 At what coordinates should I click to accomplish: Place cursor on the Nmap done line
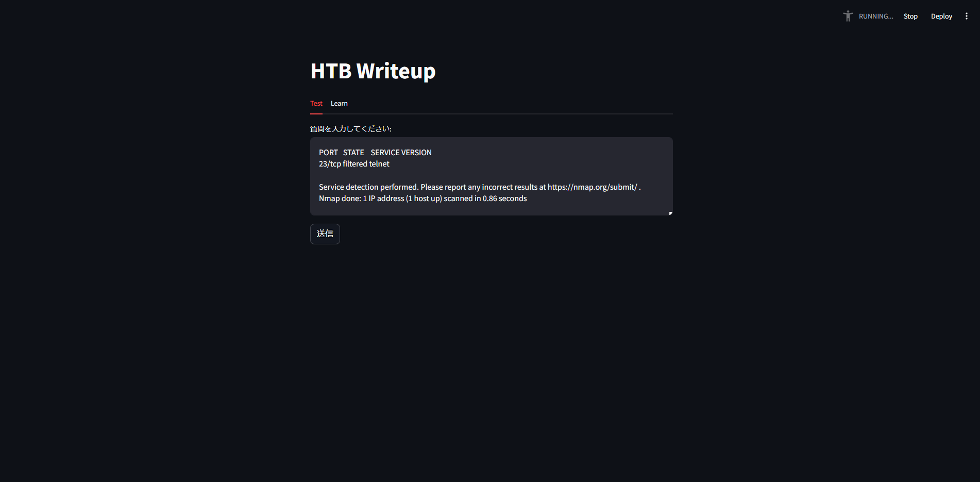[x=423, y=198]
